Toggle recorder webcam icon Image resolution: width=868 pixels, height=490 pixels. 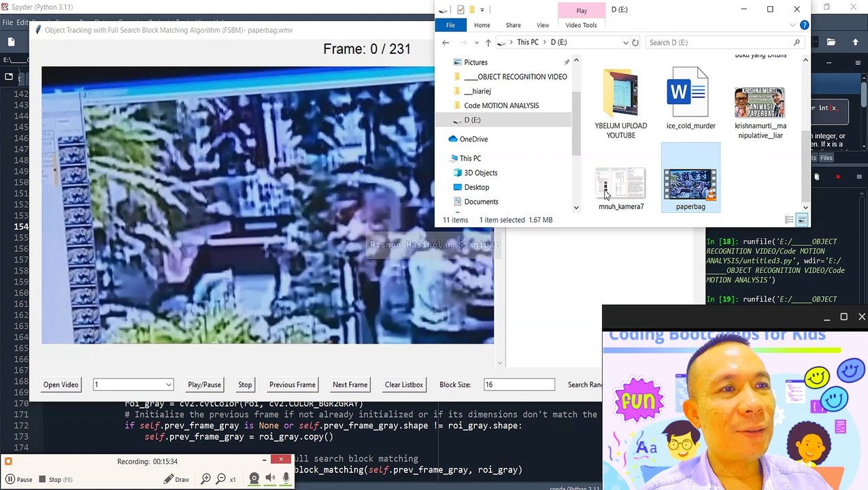pos(254,478)
